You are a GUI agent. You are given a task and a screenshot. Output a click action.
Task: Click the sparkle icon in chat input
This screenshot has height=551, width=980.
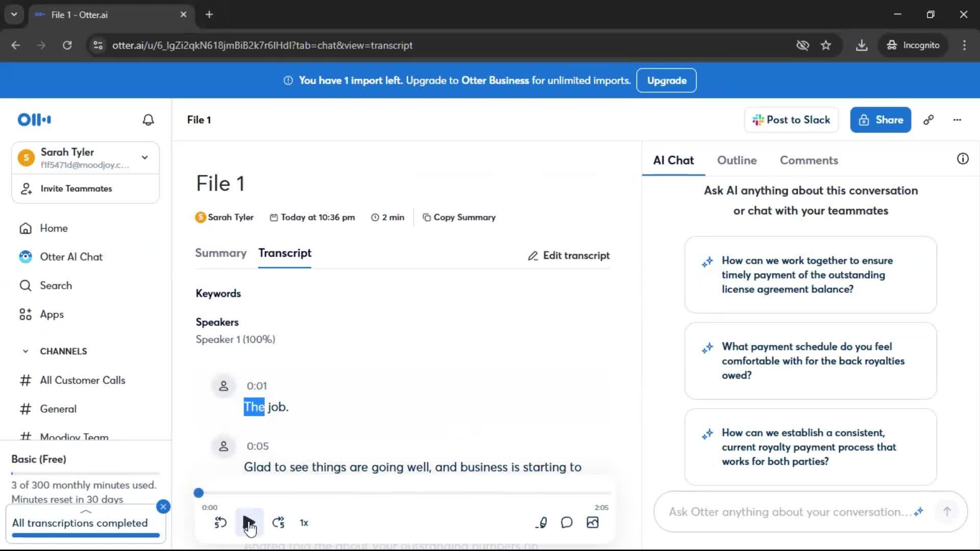(x=919, y=512)
